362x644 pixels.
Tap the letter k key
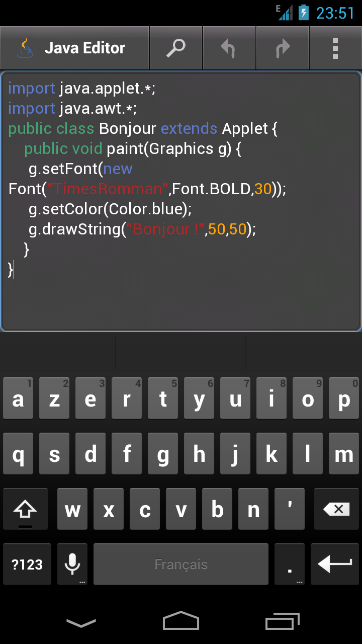click(271, 454)
